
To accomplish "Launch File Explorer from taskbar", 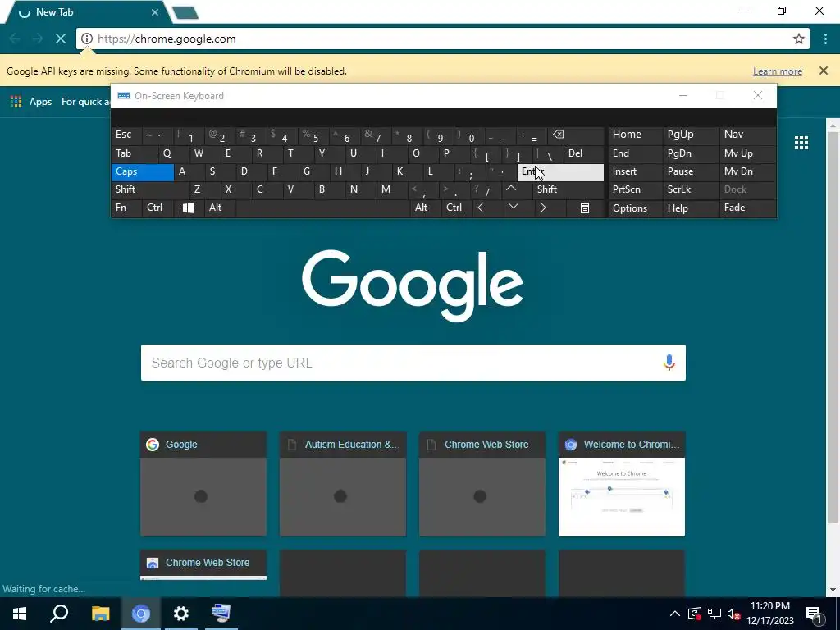I will (100, 614).
